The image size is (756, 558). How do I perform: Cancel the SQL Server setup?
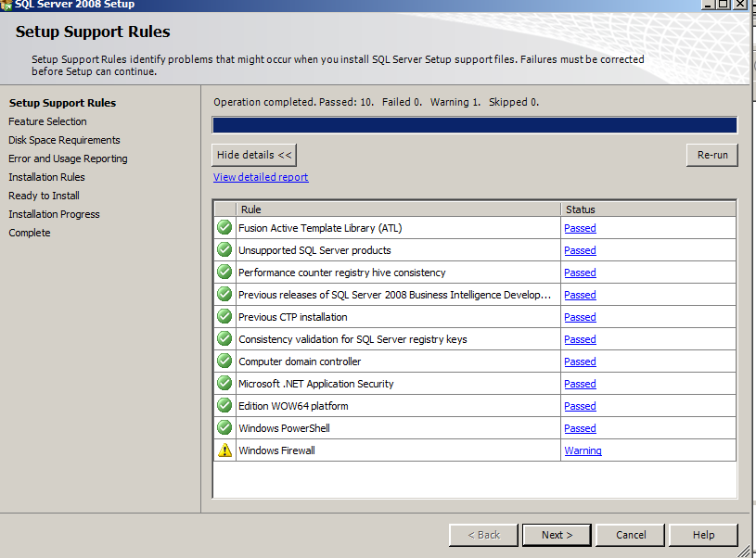pos(631,535)
